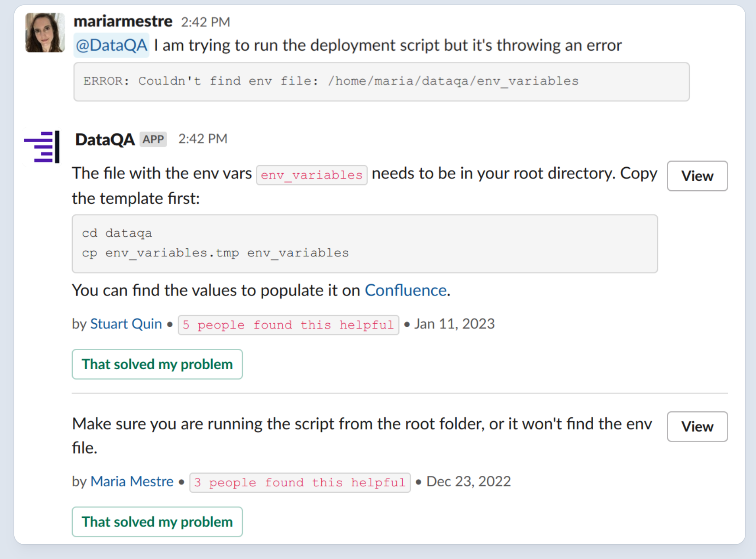Click the cd dataqa command code block
756x559 pixels.
point(365,244)
